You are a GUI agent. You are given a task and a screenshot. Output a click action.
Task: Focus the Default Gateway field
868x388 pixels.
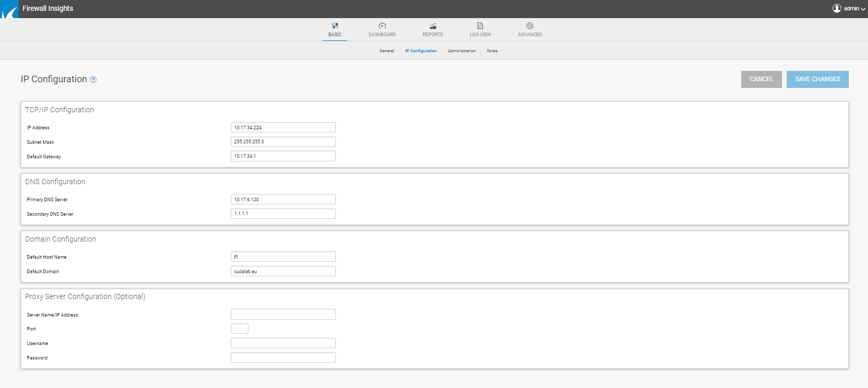coord(283,156)
